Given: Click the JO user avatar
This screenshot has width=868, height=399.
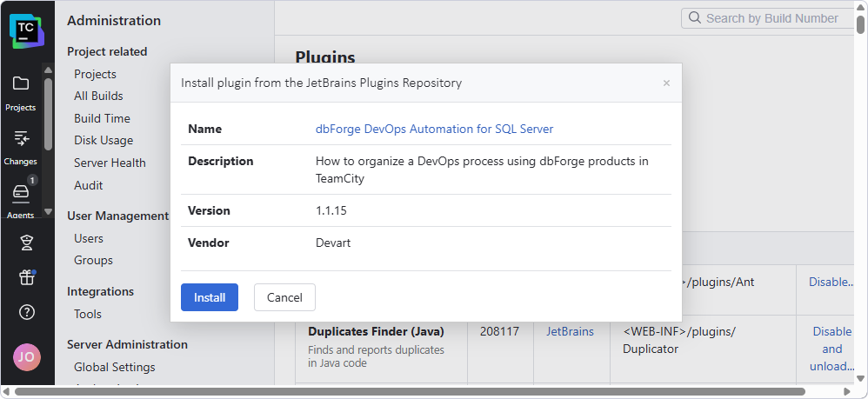Looking at the screenshot, I should 27,357.
